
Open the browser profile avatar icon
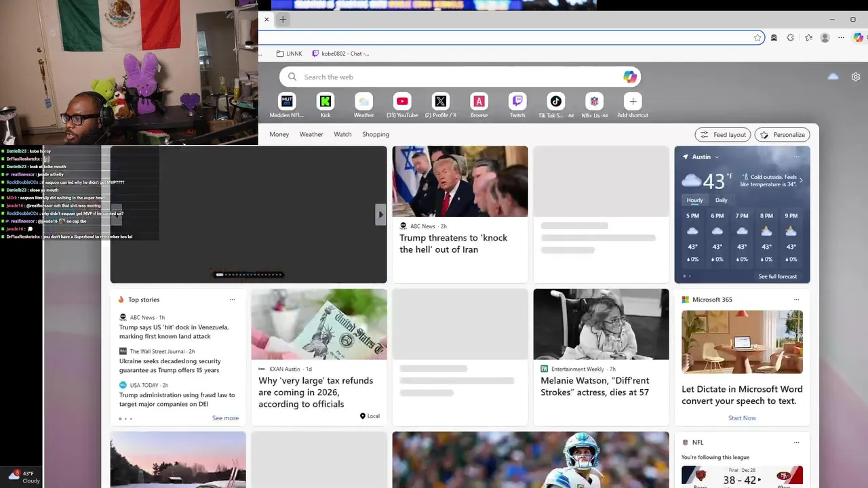825,38
